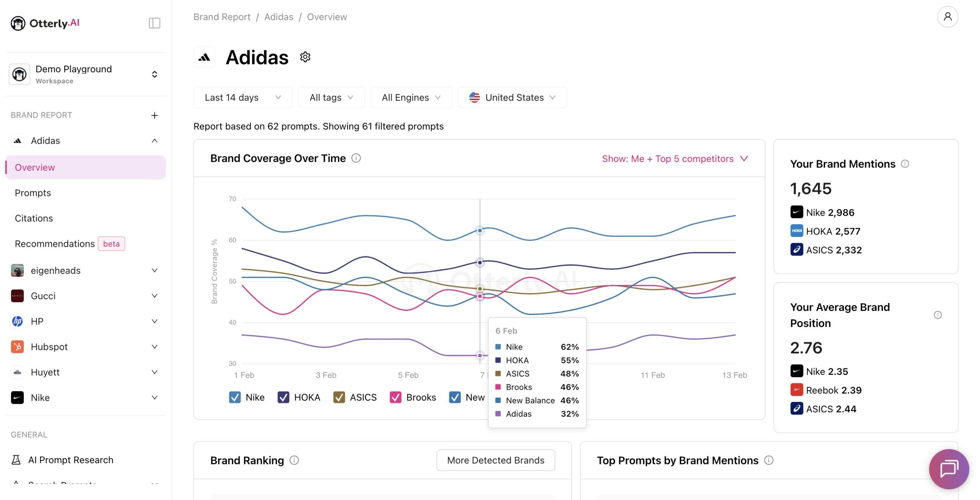Click the Nike data point on 6 Feb

point(480,230)
